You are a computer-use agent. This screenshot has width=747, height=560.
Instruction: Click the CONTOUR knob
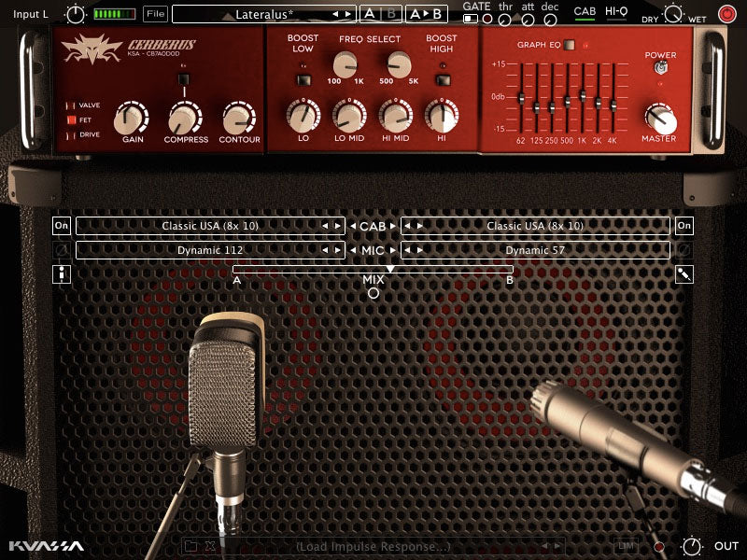239,119
